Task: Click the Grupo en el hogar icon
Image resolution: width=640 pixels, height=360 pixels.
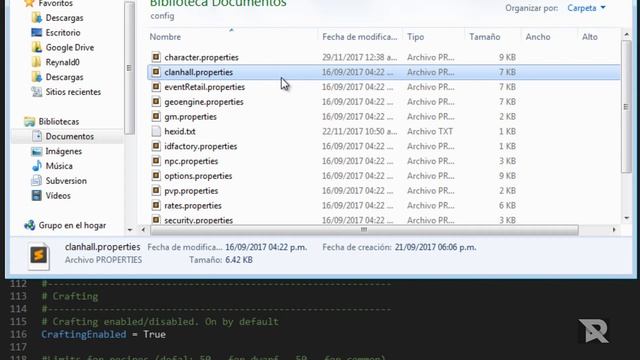Action: click(x=29, y=225)
